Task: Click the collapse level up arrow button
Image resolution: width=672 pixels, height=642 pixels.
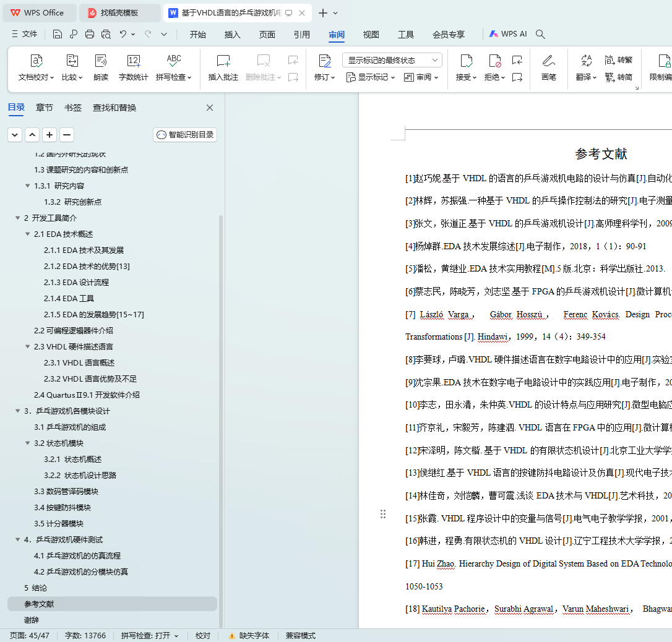Action: pos(32,135)
